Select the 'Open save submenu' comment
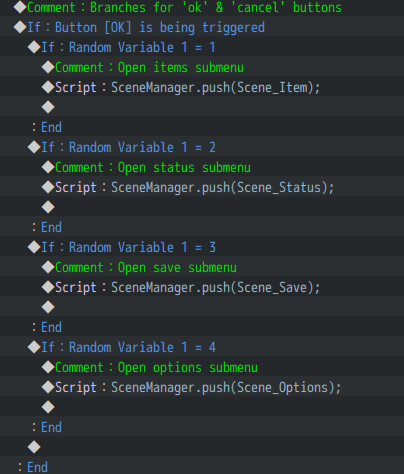 coord(202,267)
